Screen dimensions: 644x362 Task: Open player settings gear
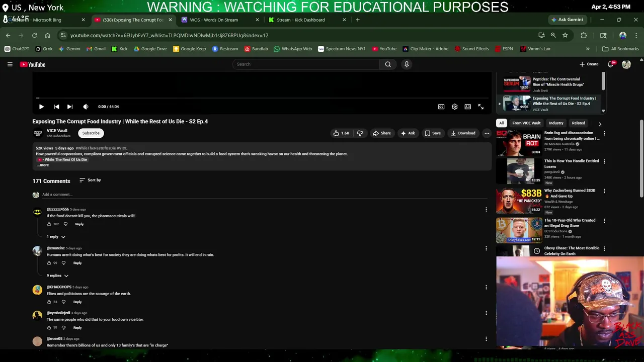coord(454,107)
